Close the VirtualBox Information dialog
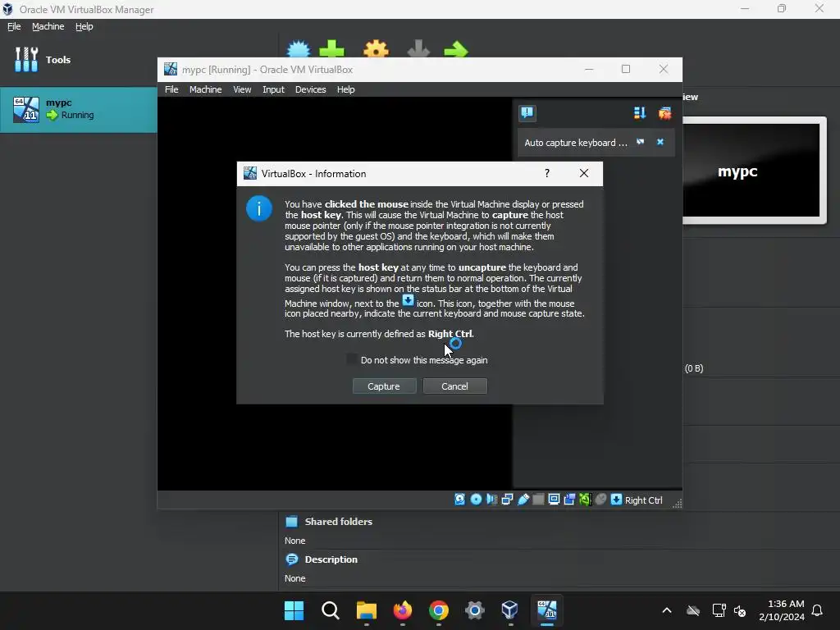The image size is (840, 630). pyautogui.click(x=584, y=173)
